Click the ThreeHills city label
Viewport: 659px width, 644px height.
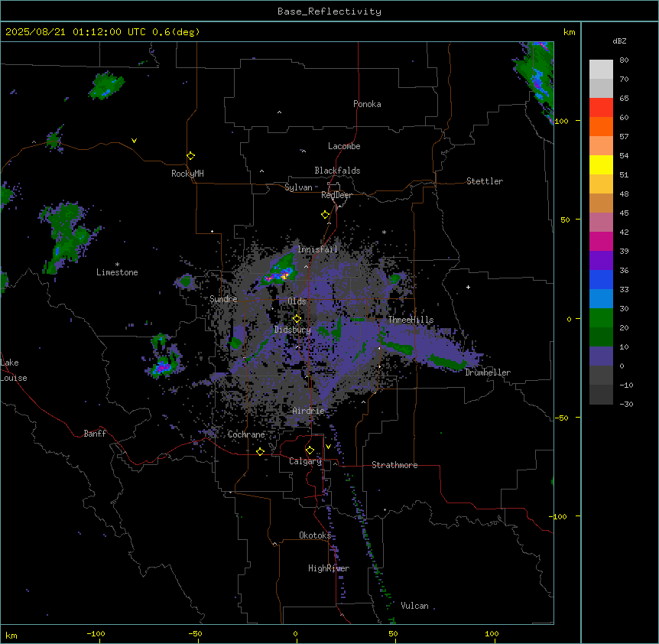(x=411, y=320)
